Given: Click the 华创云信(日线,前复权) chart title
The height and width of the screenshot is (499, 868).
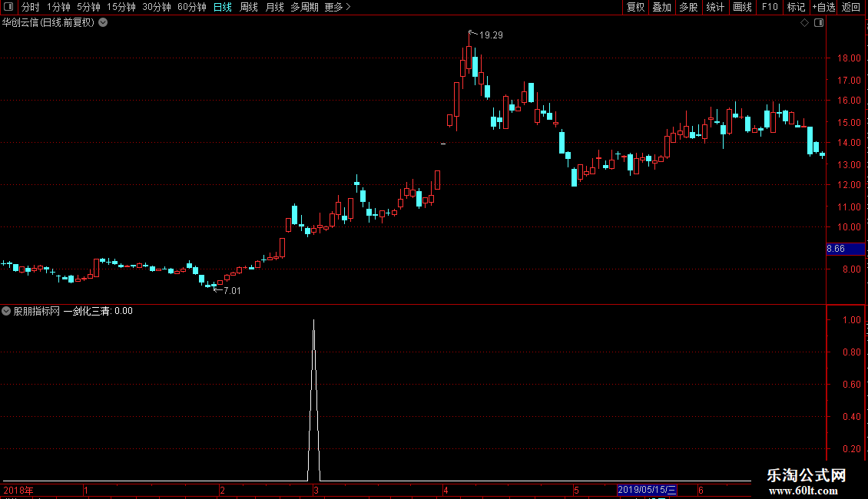Looking at the screenshot, I should tap(48, 23).
